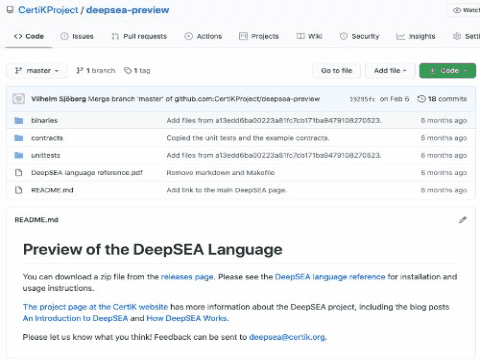Click the Go to file button

click(336, 71)
